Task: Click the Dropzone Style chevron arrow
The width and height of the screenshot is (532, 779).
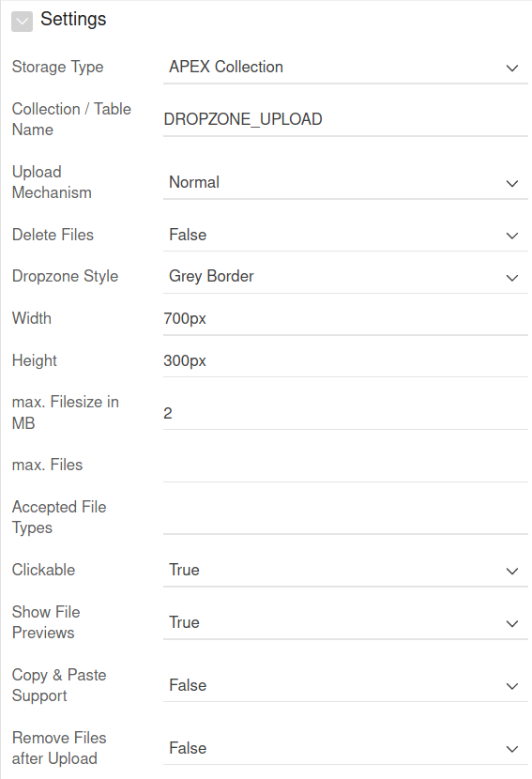Action: click(512, 277)
